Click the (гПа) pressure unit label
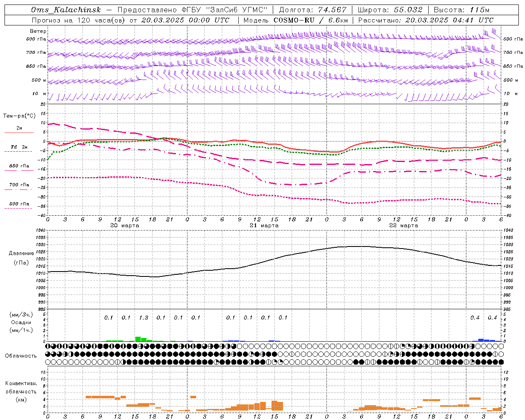This screenshot has width=525, height=420. 21,262
